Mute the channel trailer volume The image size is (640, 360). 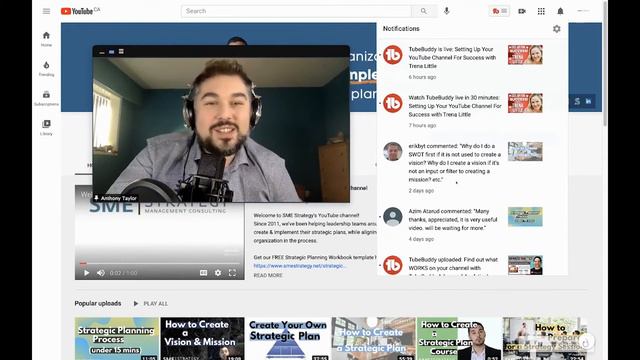(x=101, y=273)
